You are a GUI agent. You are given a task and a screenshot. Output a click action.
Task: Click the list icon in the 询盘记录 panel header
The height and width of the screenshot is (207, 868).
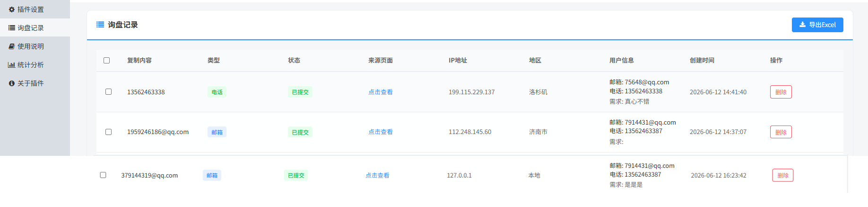[100, 25]
